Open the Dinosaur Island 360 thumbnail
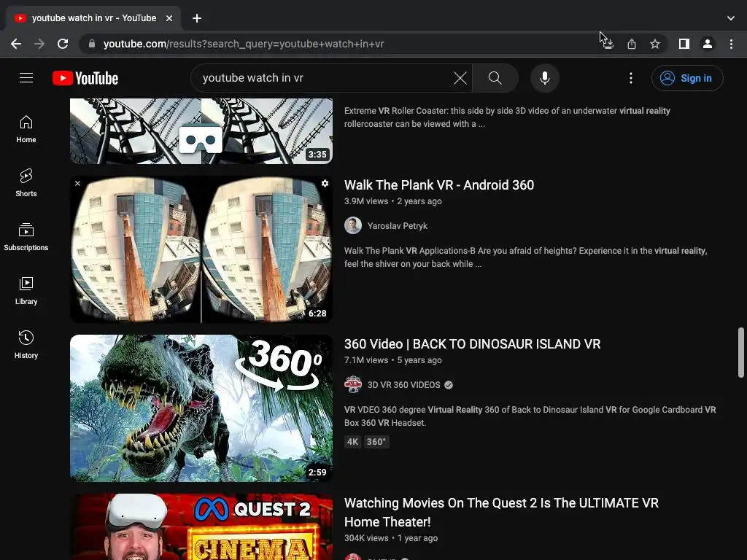 pyautogui.click(x=201, y=408)
